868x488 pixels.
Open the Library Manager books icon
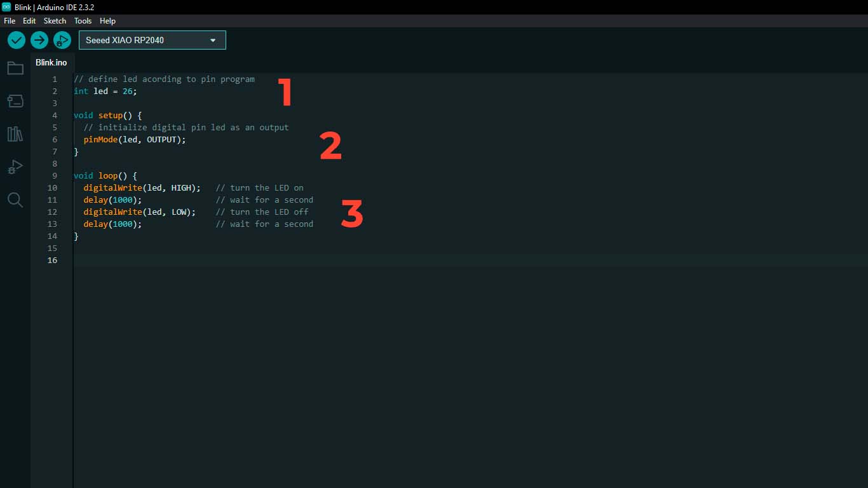[15, 134]
